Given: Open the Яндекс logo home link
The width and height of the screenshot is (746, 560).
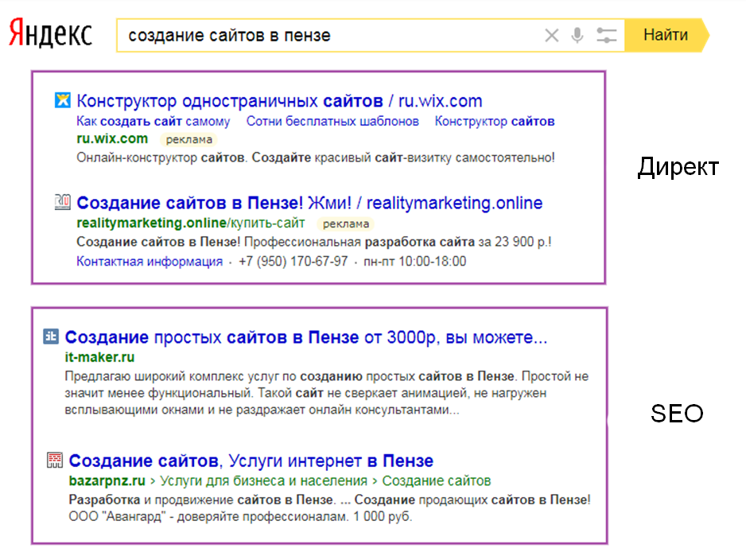Looking at the screenshot, I should click(50, 33).
